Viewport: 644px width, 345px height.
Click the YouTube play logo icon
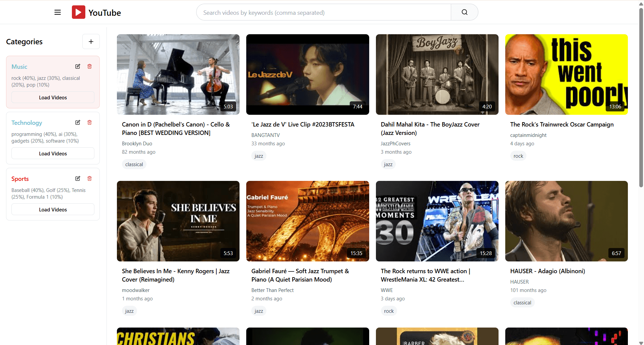click(78, 12)
